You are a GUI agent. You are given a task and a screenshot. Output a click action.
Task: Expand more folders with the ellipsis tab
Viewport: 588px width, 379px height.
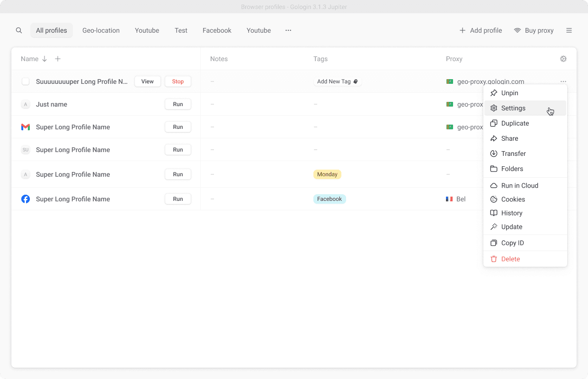pyautogui.click(x=288, y=30)
